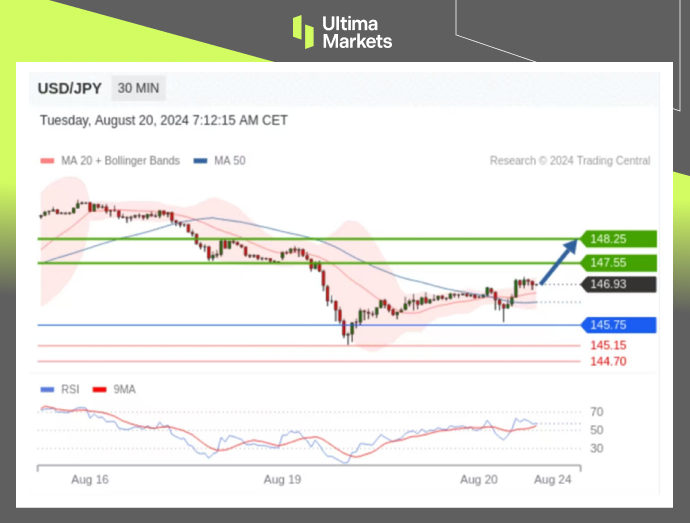Click the 144.70 support level label

pyautogui.click(x=608, y=361)
